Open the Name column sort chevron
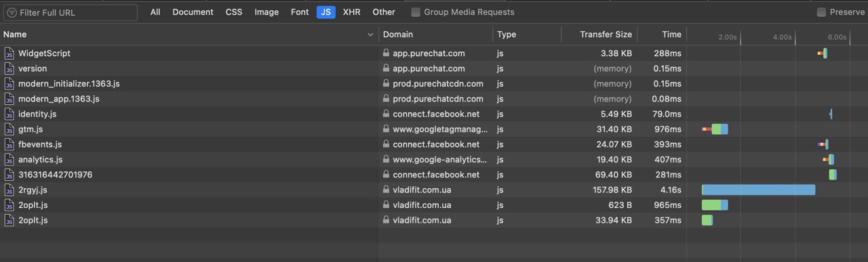This screenshot has width=868, height=262. [x=370, y=35]
